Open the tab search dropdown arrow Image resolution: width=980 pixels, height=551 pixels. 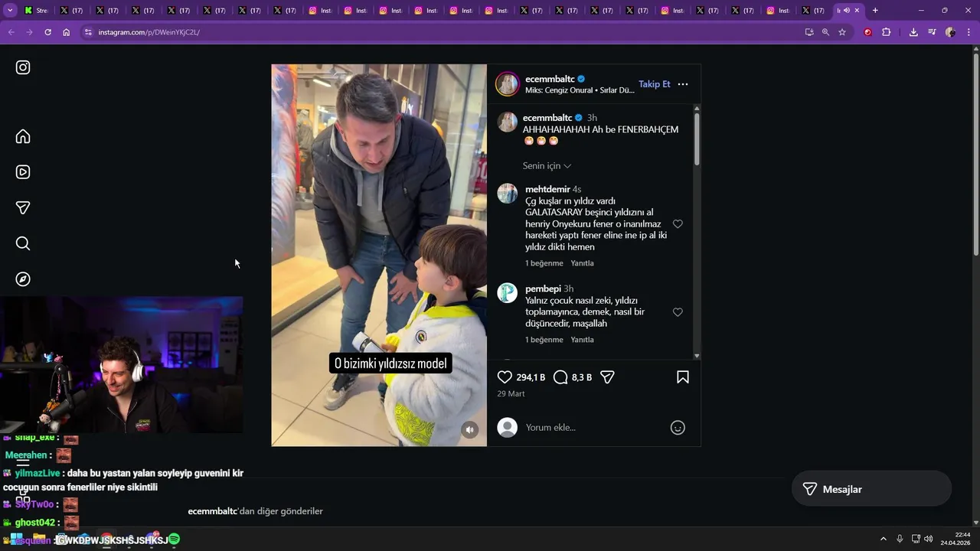tap(11, 11)
